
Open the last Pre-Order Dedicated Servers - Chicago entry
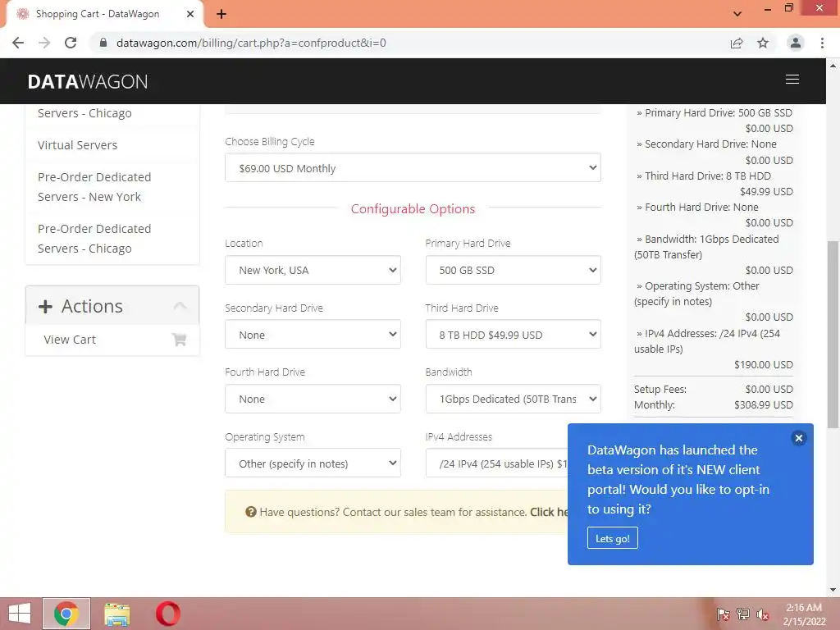click(94, 239)
